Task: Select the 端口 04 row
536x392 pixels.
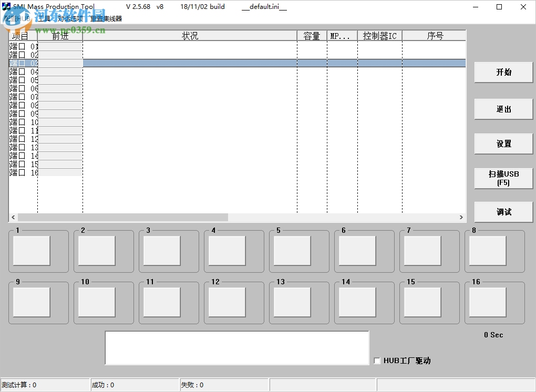Action: [x=237, y=71]
